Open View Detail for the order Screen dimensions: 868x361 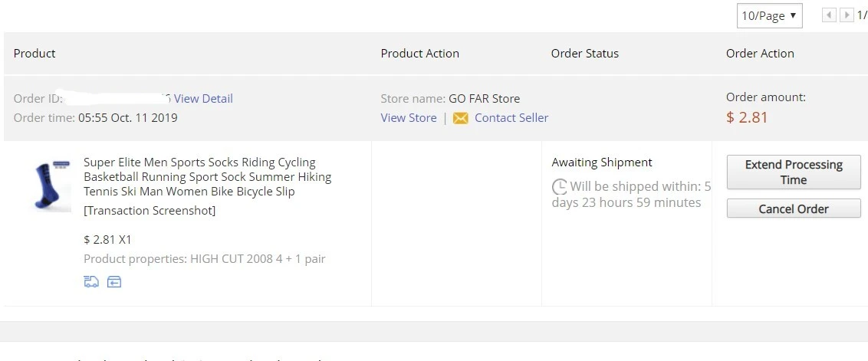pyautogui.click(x=203, y=99)
